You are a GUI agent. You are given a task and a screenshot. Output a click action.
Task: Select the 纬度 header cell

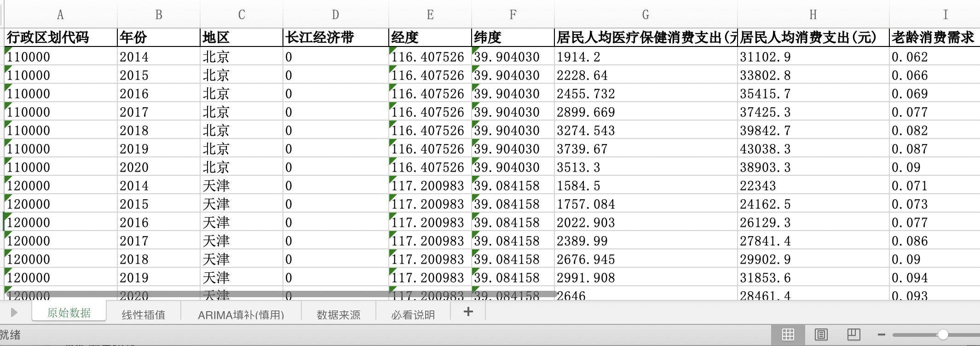coord(513,37)
